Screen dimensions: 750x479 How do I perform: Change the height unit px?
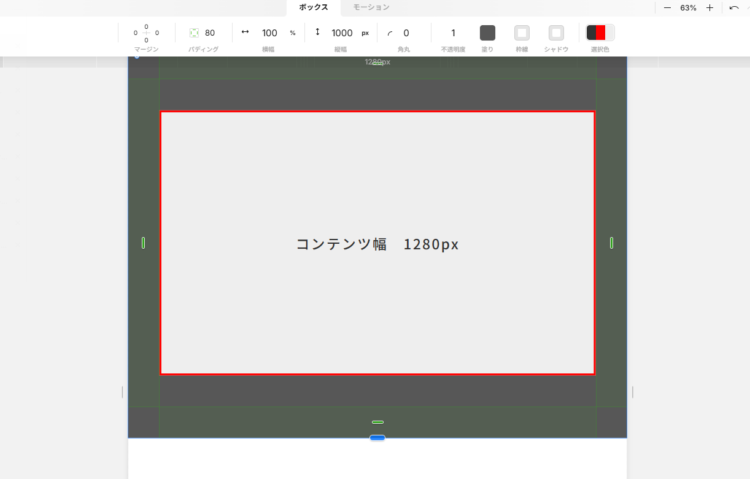tap(365, 33)
